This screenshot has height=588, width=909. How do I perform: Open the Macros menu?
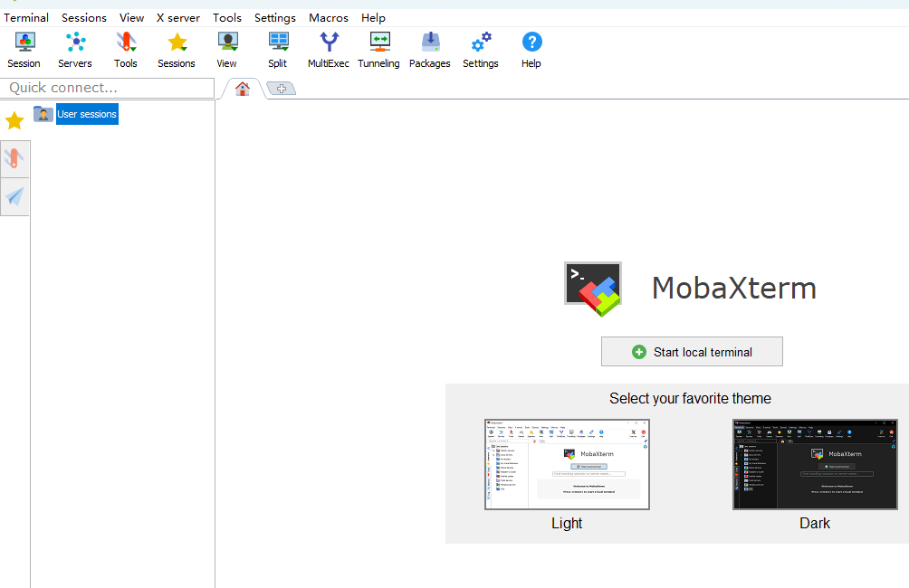(328, 18)
